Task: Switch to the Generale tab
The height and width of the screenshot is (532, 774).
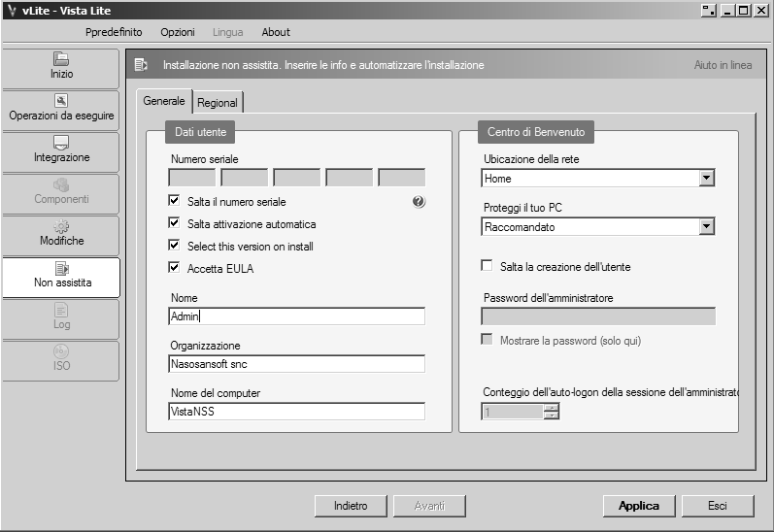Action: [x=164, y=101]
